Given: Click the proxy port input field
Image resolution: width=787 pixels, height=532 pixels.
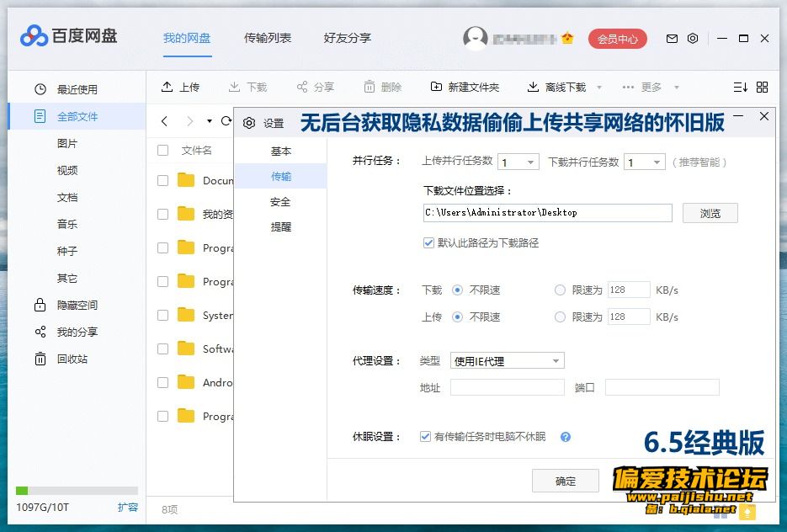Looking at the screenshot, I should pyautogui.click(x=662, y=387).
